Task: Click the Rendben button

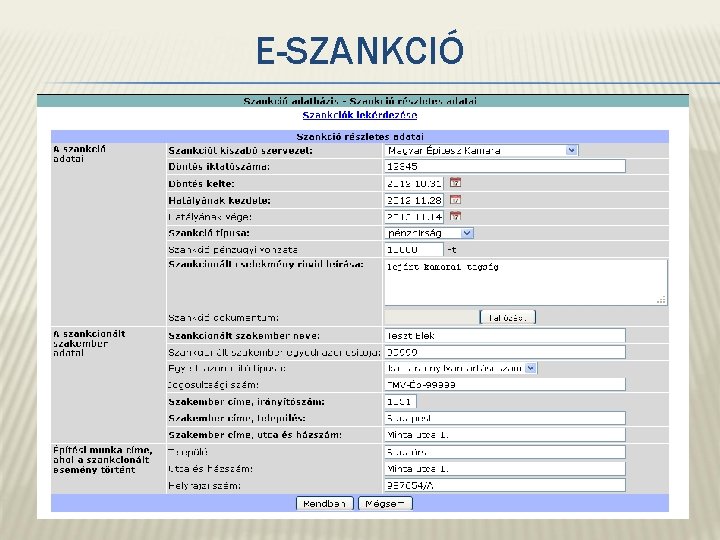Action: [x=325, y=503]
